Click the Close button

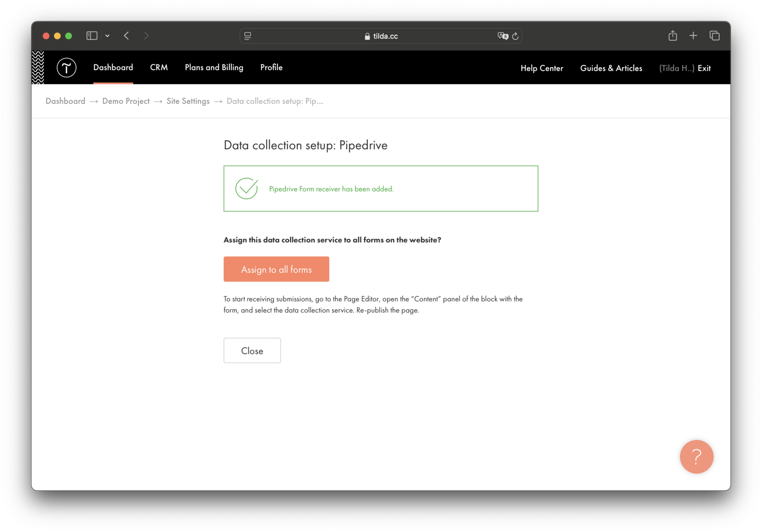(252, 350)
